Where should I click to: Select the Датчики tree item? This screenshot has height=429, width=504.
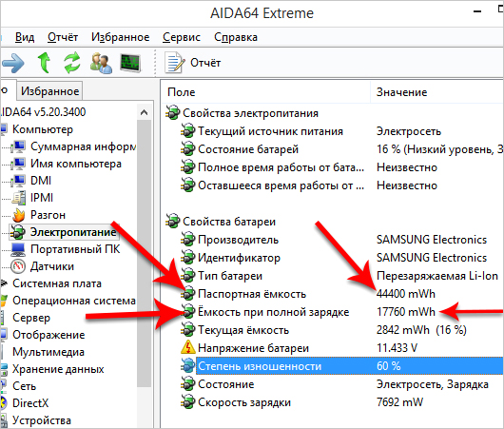click(x=52, y=266)
